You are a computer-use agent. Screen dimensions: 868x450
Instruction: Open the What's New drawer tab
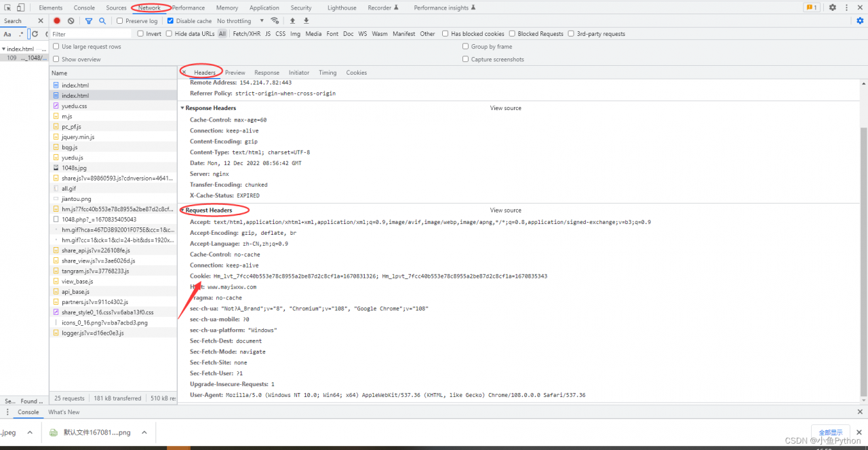point(64,412)
